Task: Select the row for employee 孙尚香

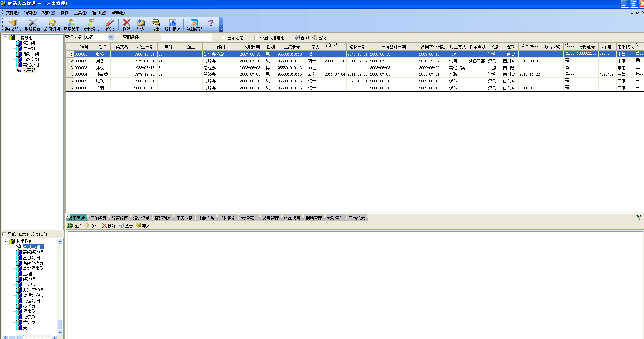Action: point(354,74)
